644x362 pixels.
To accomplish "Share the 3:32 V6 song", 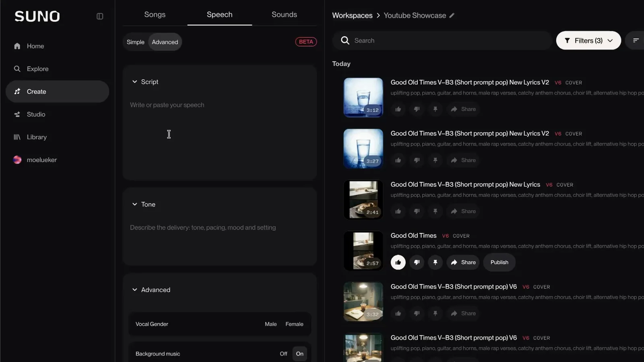I will tap(463, 314).
